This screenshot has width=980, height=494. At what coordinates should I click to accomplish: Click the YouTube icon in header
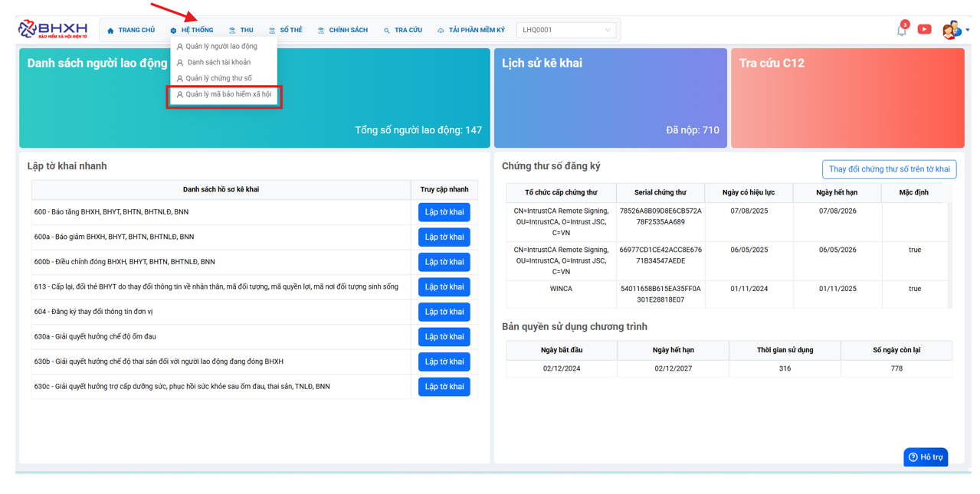point(924,29)
